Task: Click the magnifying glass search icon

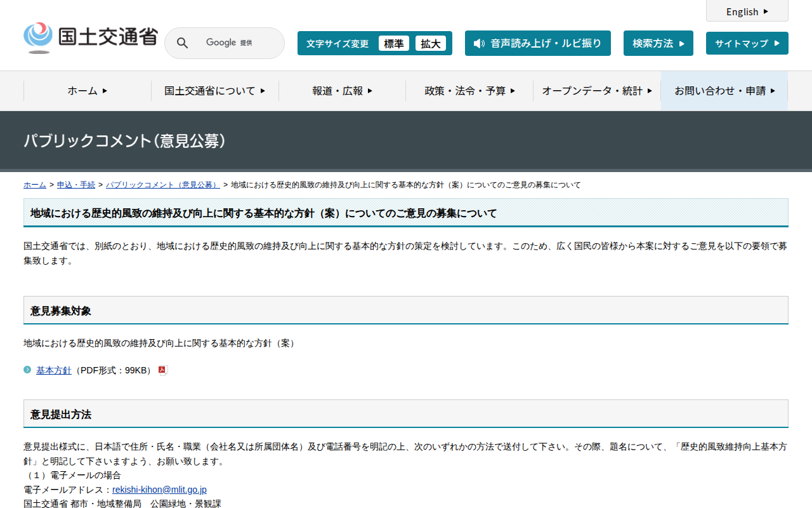Action: pos(182,43)
